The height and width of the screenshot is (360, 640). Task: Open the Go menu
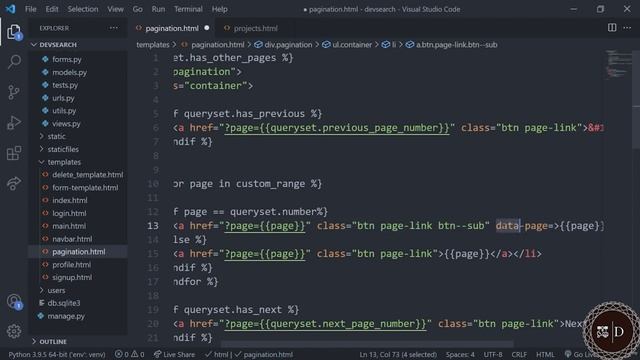click(138, 9)
